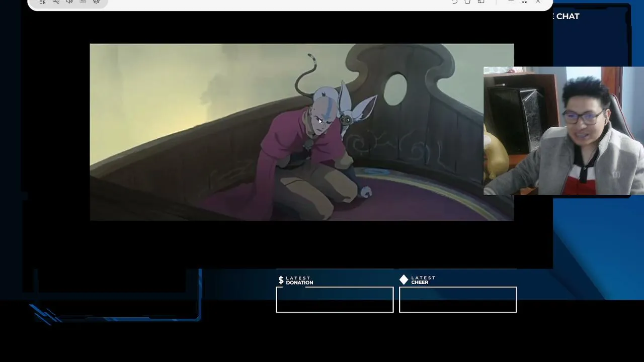Click the streamer webcam overlay
Image resolution: width=644 pixels, height=362 pixels.
[x=563, y=131]
